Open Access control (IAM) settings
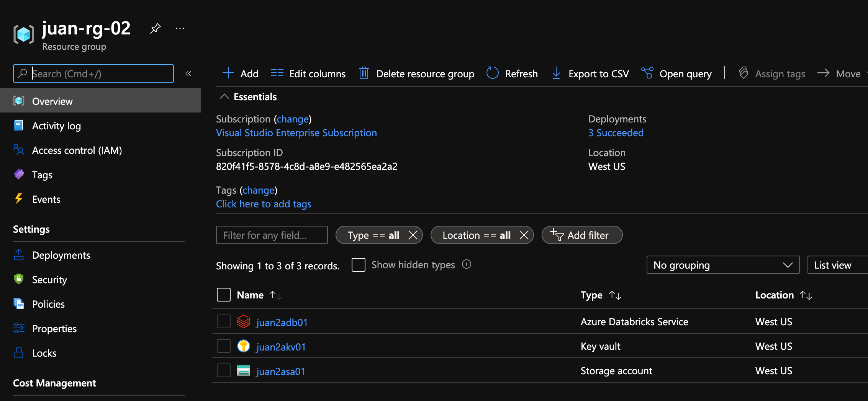 click(77, 150)
